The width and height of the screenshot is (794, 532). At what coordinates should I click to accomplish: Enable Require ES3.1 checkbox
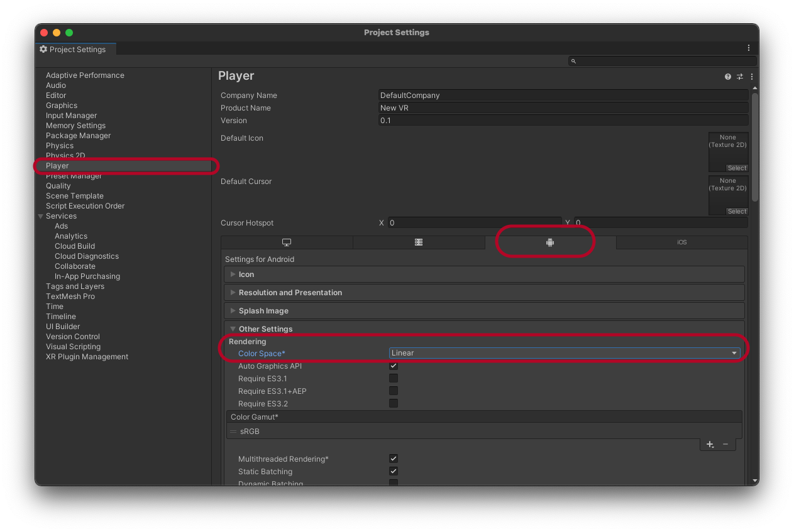[x=394, y=379]
